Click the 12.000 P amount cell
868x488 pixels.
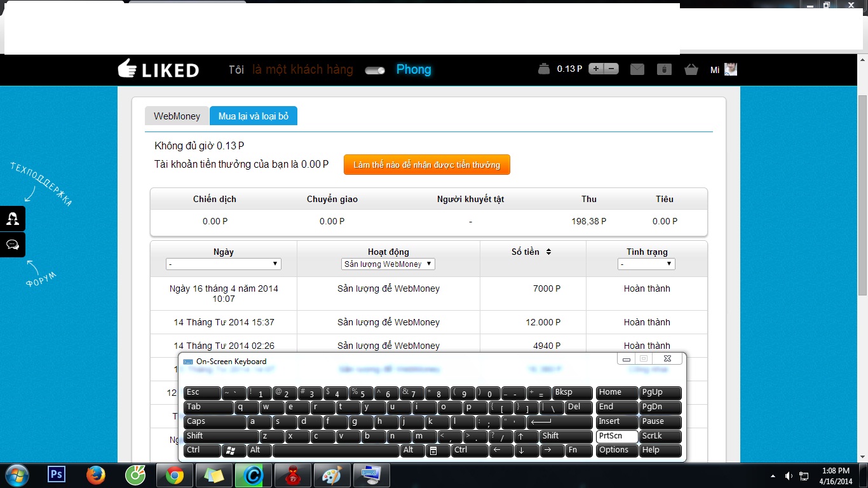click(543, 322)
